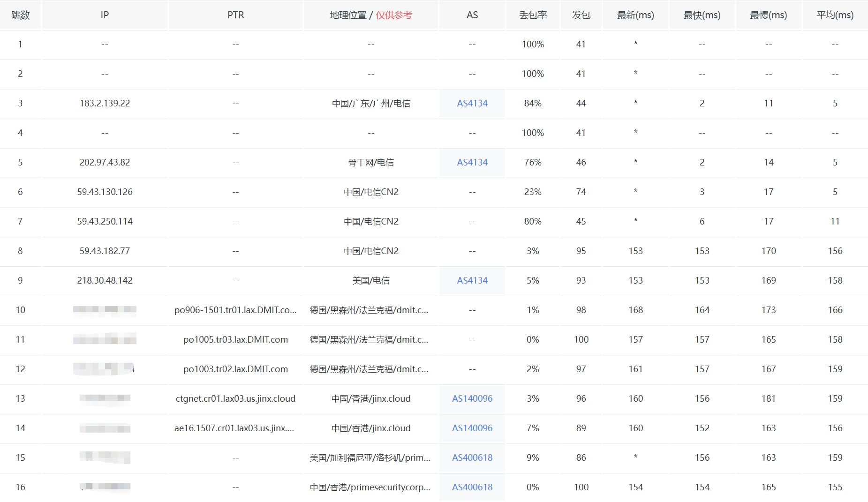Click PTR ae16.1507.cr01.lax03.us.jinx....
The image size is (868, 502).
coord(234,428)
